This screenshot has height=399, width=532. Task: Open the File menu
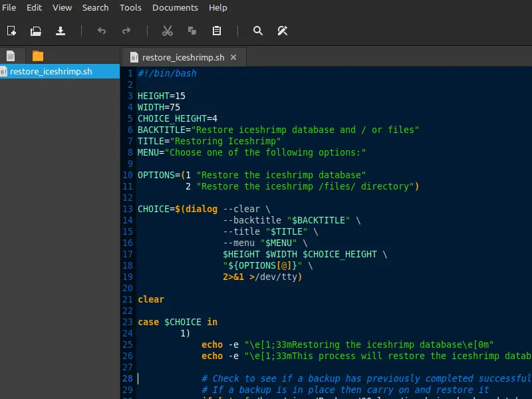pyautogui.click(x=9, y=7)
